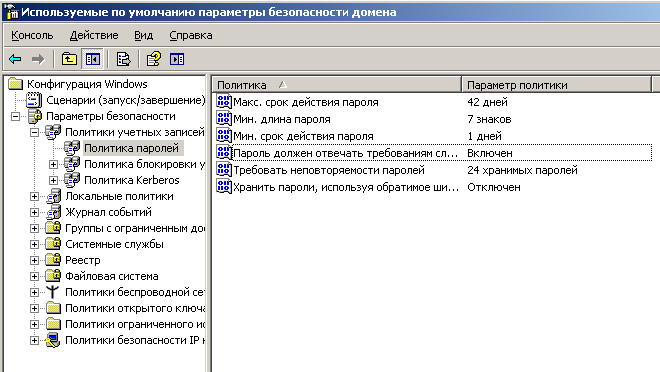
Task: Toggle the console tree show/hide button
Action: [x=92, y=59]
